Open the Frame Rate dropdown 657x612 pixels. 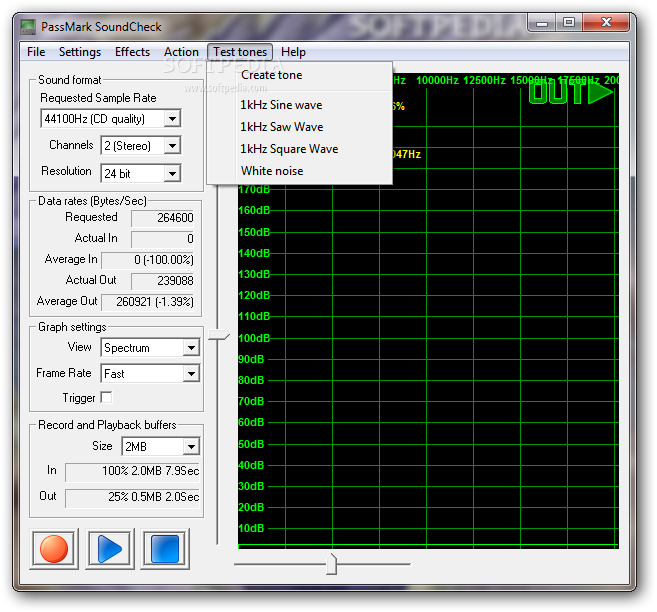[x=191, y=373]
